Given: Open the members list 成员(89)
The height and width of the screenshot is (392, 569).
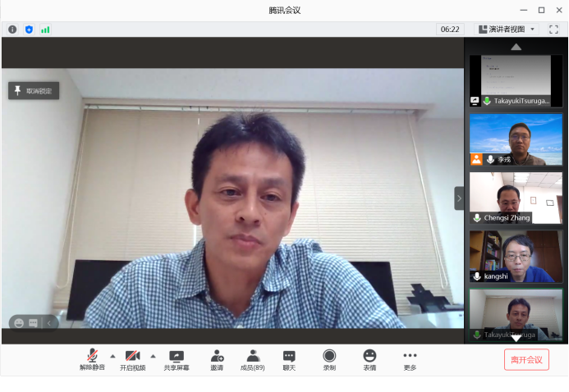Looking at the screenshot, I should pyautogui.click(x=253, y=359).
